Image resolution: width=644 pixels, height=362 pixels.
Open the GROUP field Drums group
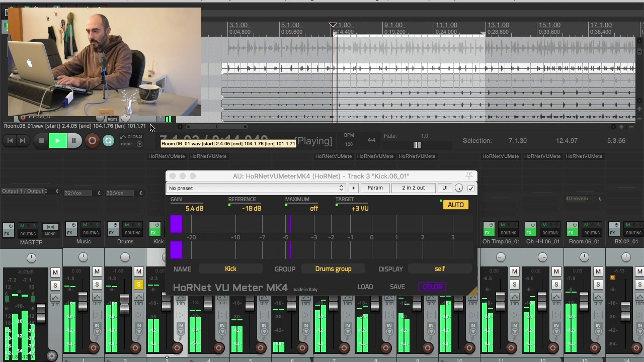pyautogui.click(x=333, y=269)
